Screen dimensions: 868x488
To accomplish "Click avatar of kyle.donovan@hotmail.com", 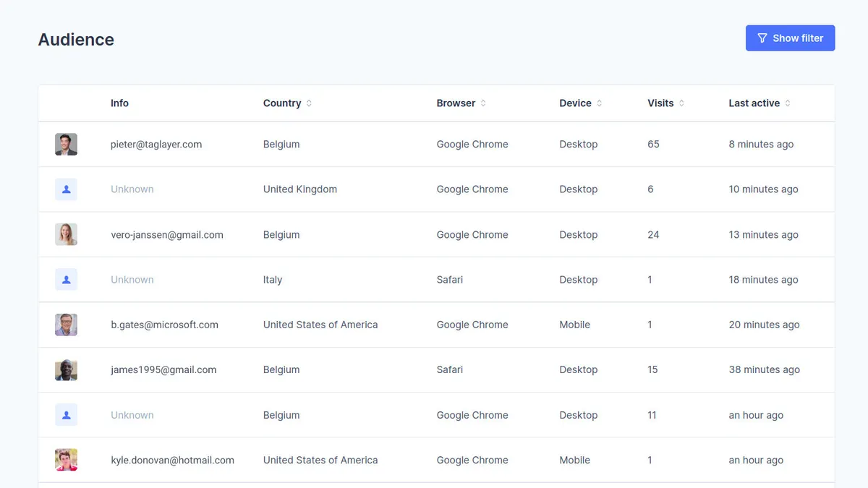I will click(x=66, y=460).
